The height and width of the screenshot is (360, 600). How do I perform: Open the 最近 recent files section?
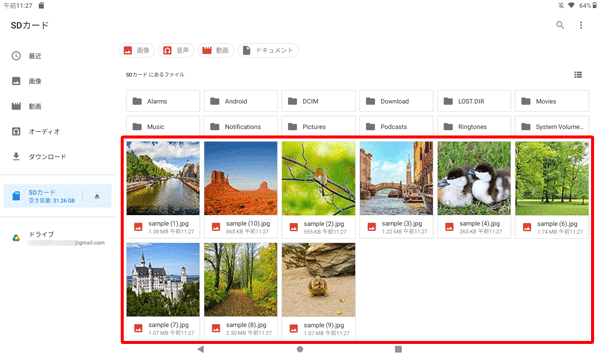coord(57,56)
